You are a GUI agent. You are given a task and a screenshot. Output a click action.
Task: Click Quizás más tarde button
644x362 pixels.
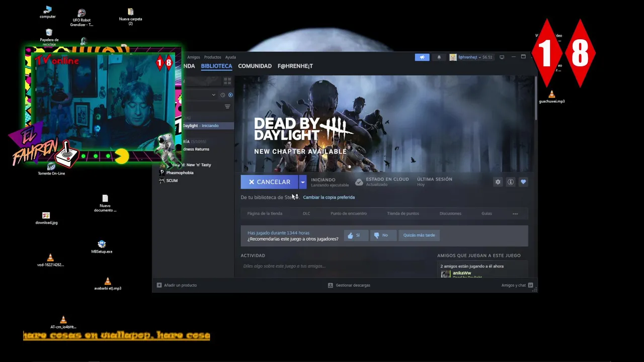[419, 235]
